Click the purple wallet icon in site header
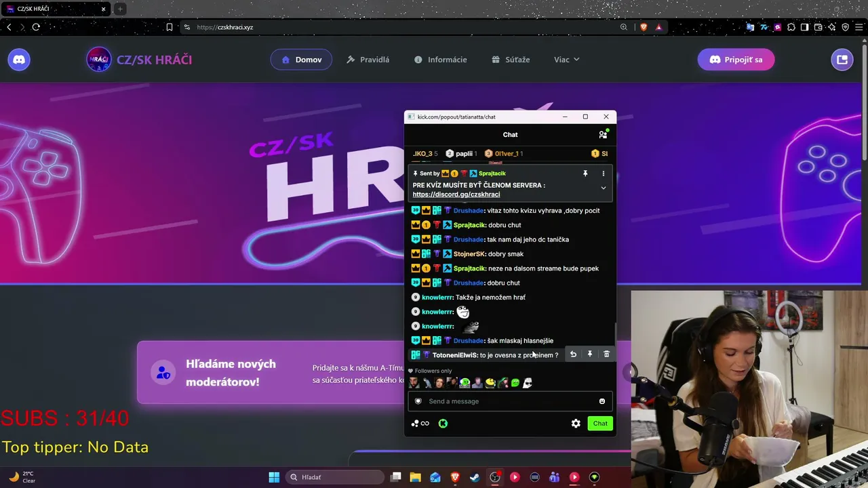 click(842, 60)
